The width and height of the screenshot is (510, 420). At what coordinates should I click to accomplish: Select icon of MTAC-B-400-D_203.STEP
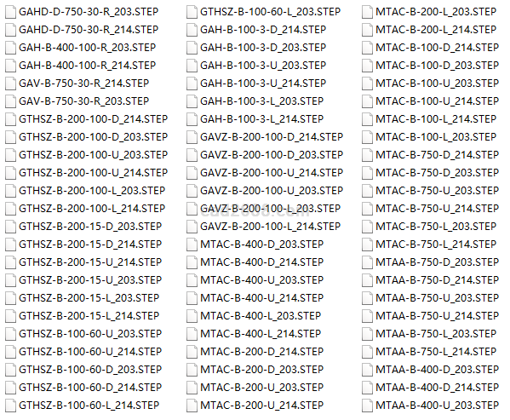point(192,245)
